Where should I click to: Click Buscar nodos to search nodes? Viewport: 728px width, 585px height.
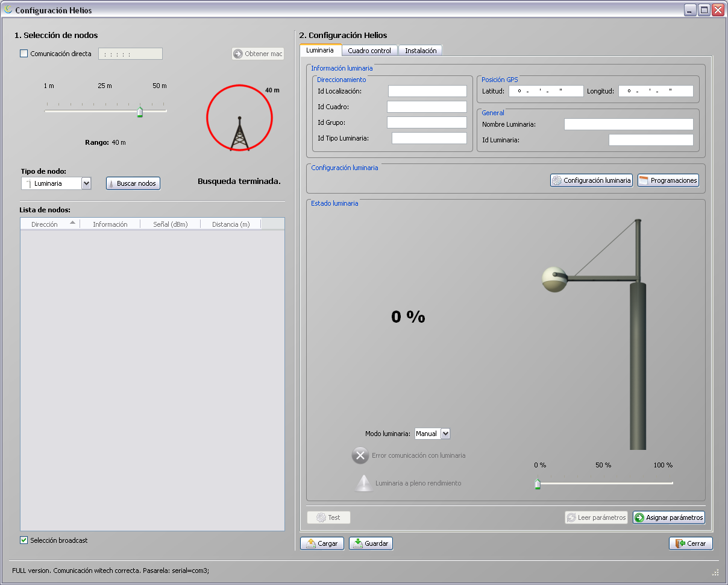[133, 183]
